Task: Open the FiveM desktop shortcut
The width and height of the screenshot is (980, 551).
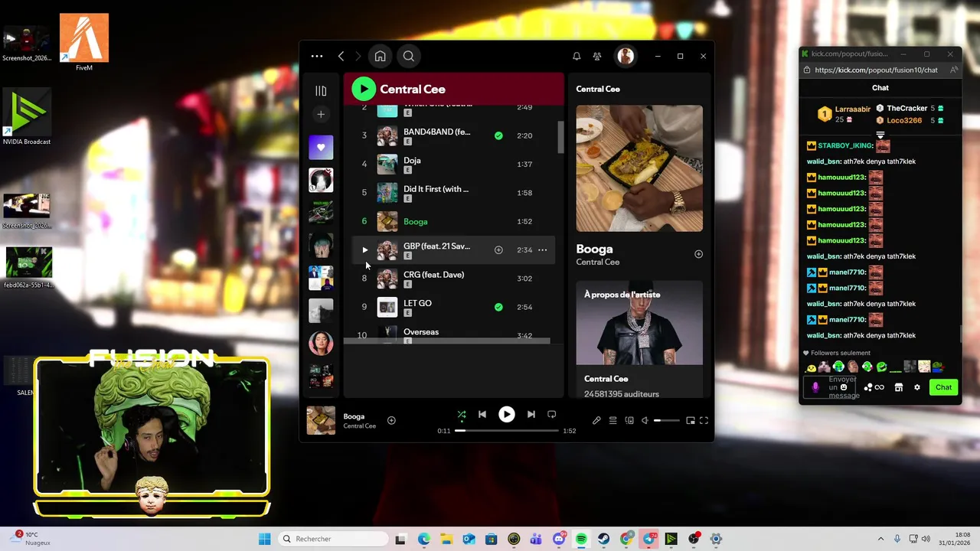Action: (84, 43)
